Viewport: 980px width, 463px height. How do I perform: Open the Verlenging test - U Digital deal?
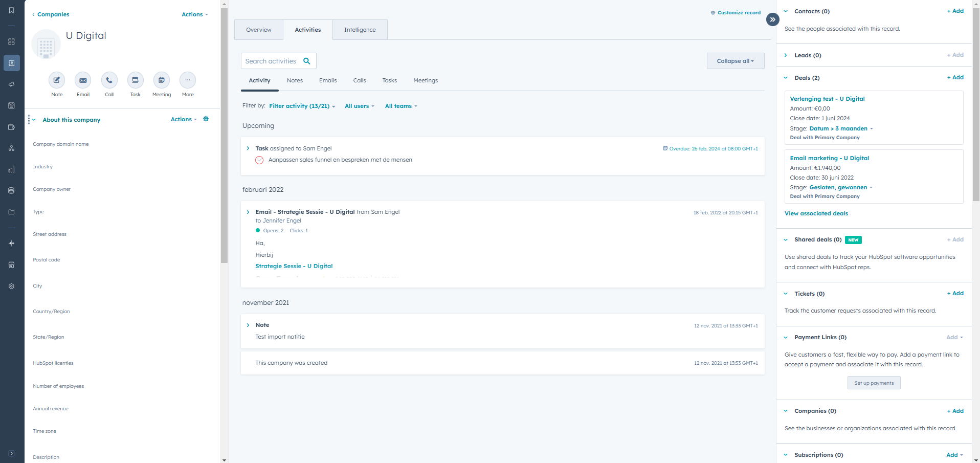827,99
